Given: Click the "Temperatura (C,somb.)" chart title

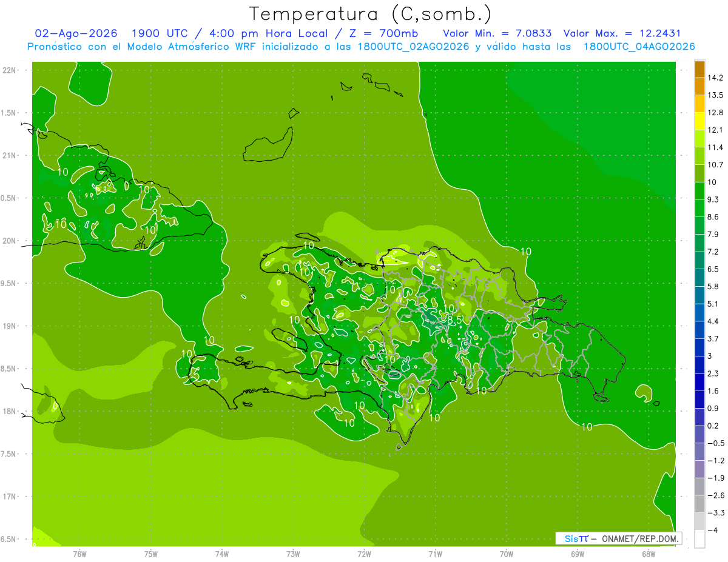Looking at the screenshot, I should 371,14.
